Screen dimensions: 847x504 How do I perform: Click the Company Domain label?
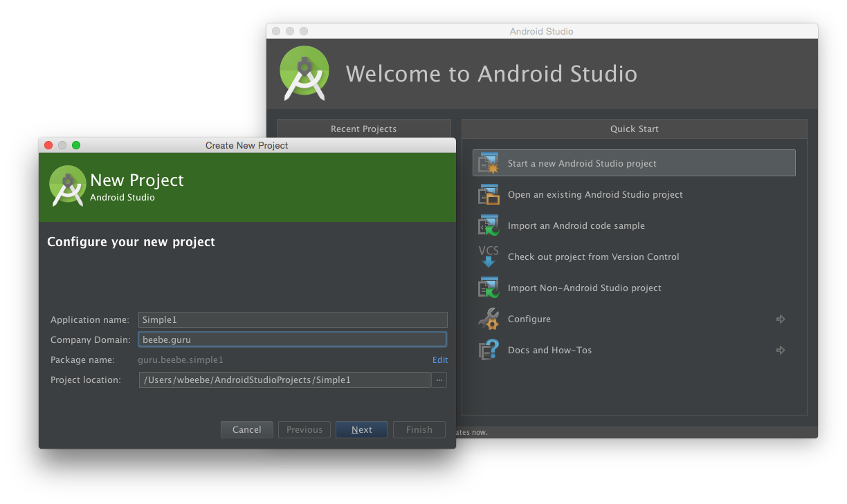point(90,339)
